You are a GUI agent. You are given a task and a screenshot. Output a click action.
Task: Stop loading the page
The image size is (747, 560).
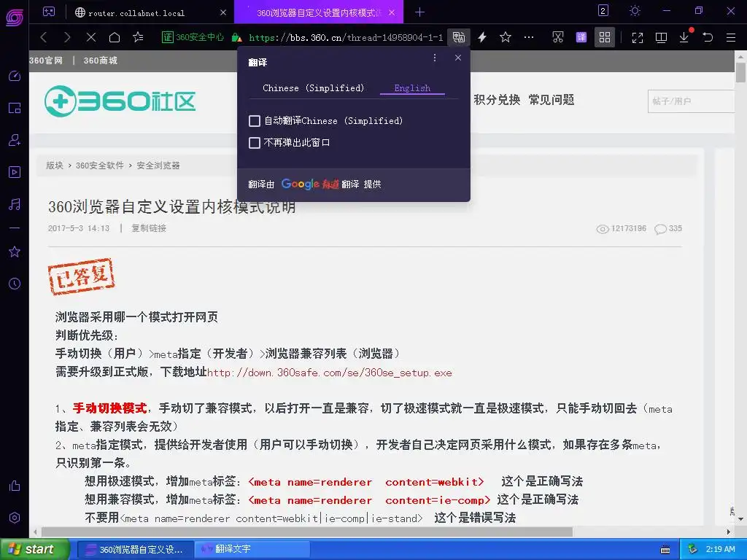pos(91,37)
